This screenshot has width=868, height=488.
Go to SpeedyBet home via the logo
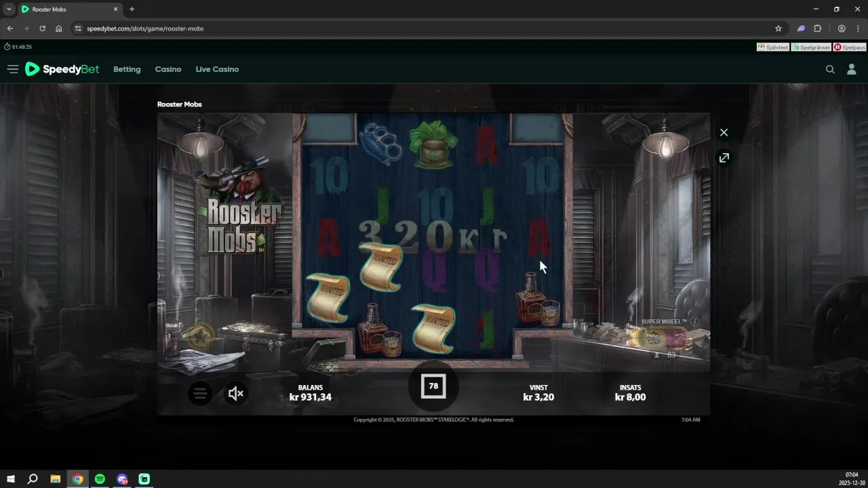(x=62, y=69)
